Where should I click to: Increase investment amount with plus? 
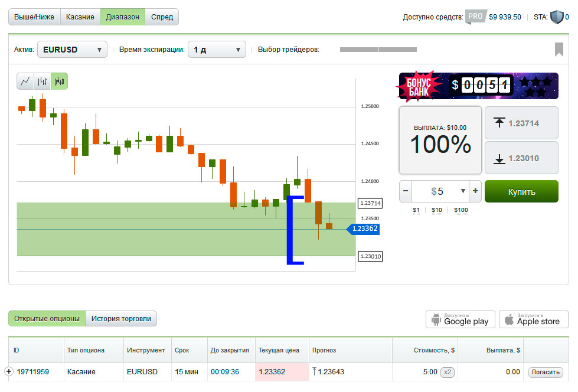pyautogui.click(x=475, y=191)
